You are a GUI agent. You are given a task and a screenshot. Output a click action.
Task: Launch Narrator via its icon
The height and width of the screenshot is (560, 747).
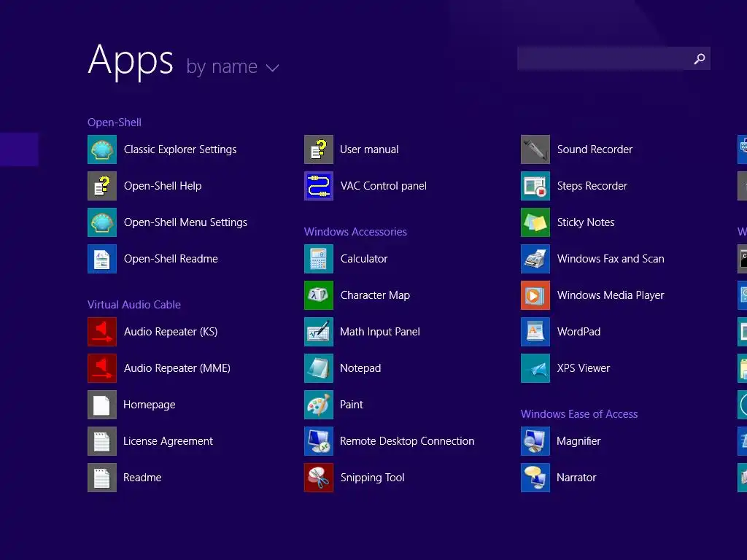click(535, 478)
